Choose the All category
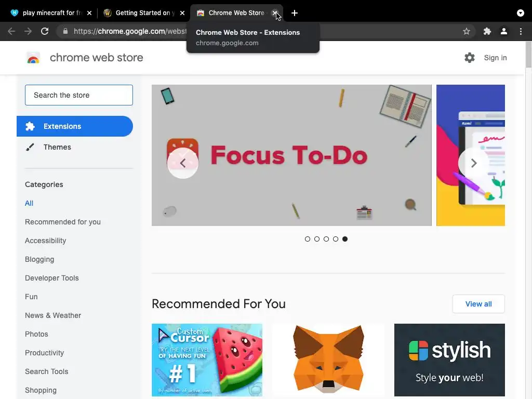 coord(29,203)
